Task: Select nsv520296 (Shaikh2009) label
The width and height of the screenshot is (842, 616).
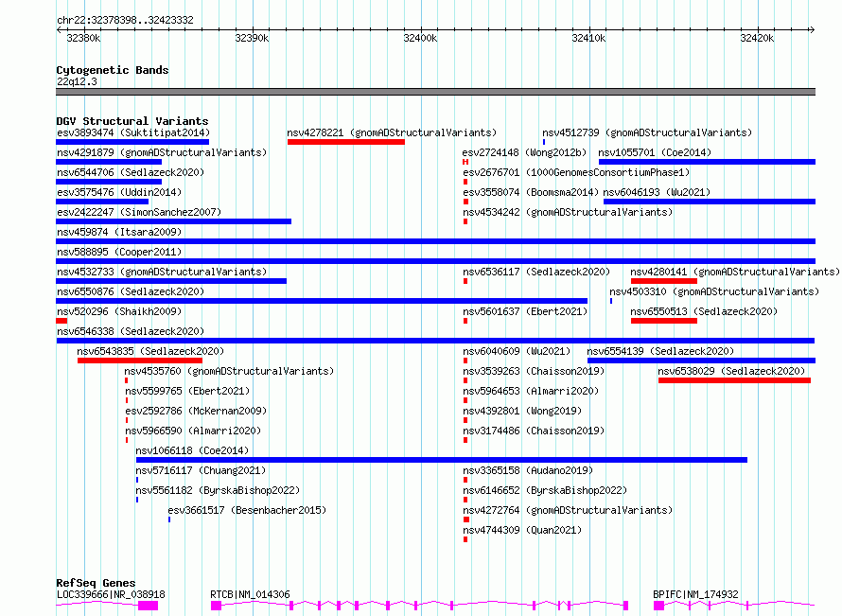Action: 119,311
